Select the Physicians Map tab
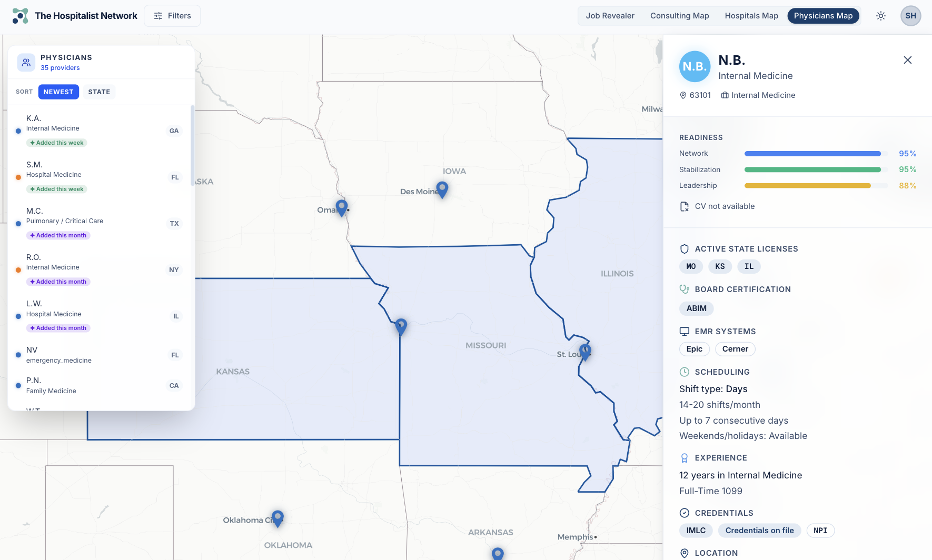This screenshot has height=560, width=932. tap(823, 16)
